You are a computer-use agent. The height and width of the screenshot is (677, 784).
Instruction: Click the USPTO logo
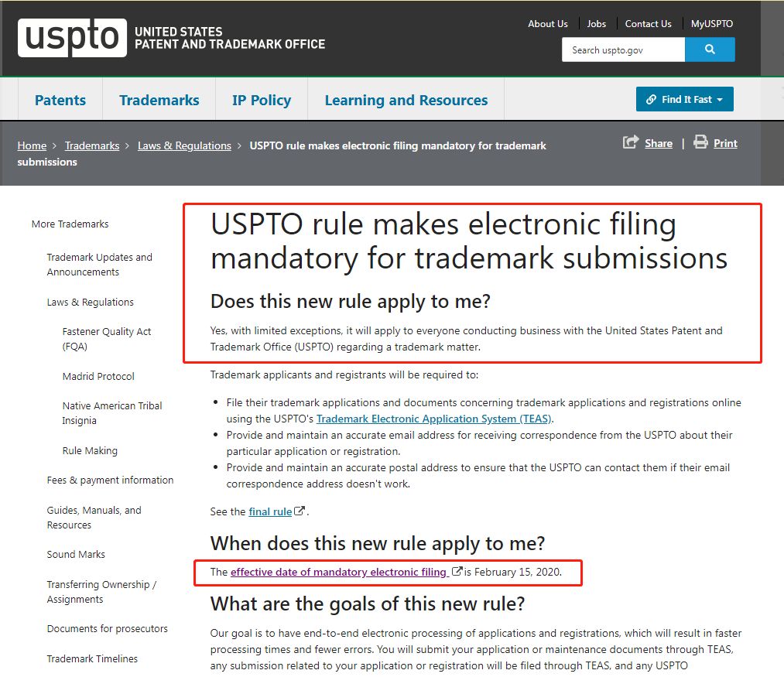point(72,38)
